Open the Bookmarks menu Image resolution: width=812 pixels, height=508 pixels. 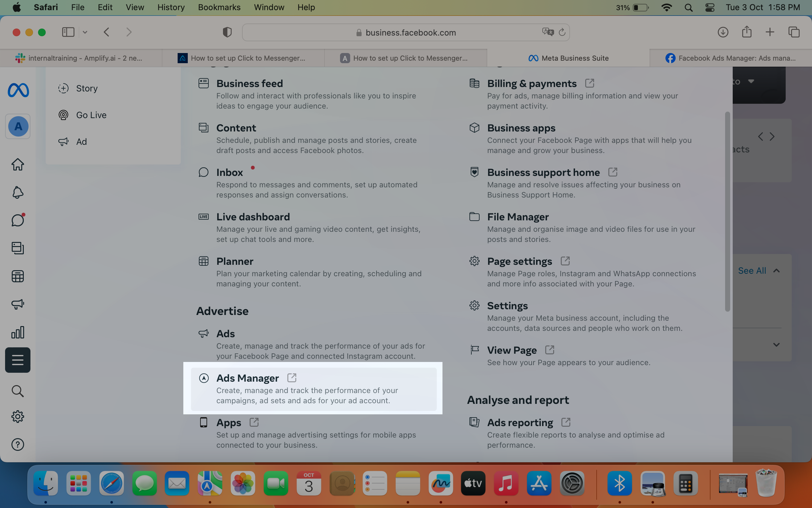219,7
